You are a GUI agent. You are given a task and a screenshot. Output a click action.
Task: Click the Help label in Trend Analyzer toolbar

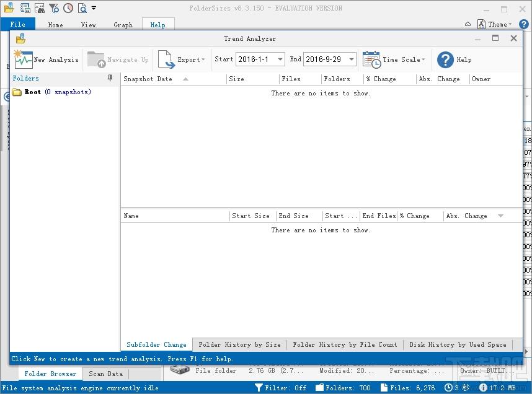pos(464,59)
